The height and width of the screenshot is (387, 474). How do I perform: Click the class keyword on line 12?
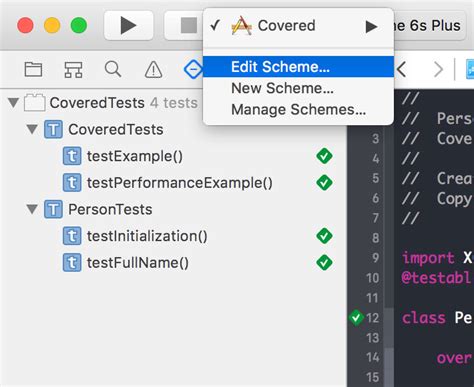pyautogui.click(x=424, y=318)
